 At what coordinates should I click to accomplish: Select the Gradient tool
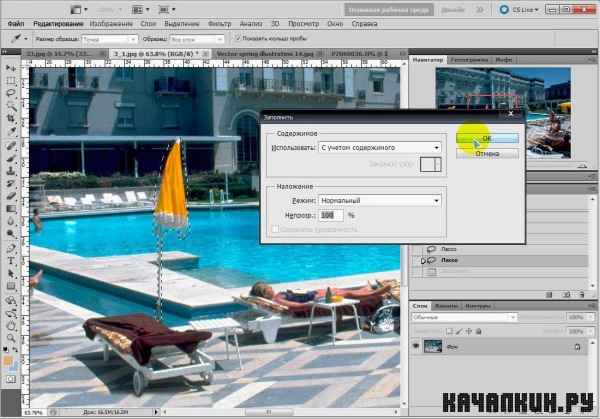pyautogui.click(x=11, y=209)
